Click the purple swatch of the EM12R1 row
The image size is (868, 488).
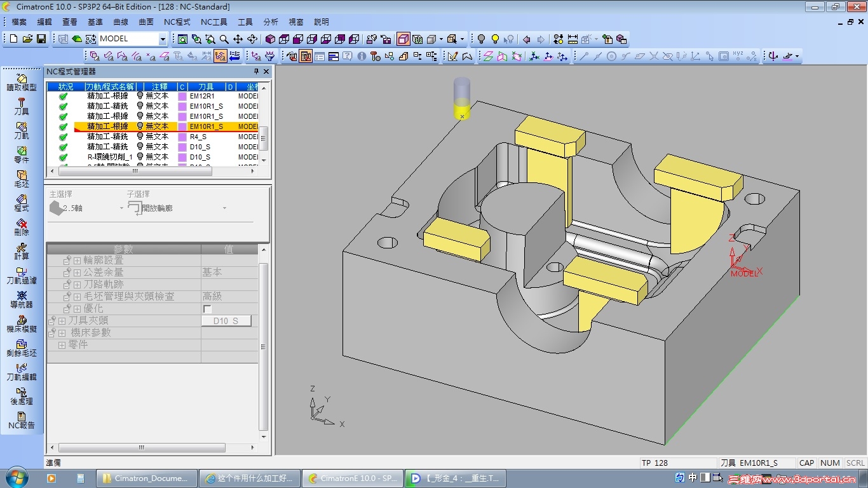(182, 96)
